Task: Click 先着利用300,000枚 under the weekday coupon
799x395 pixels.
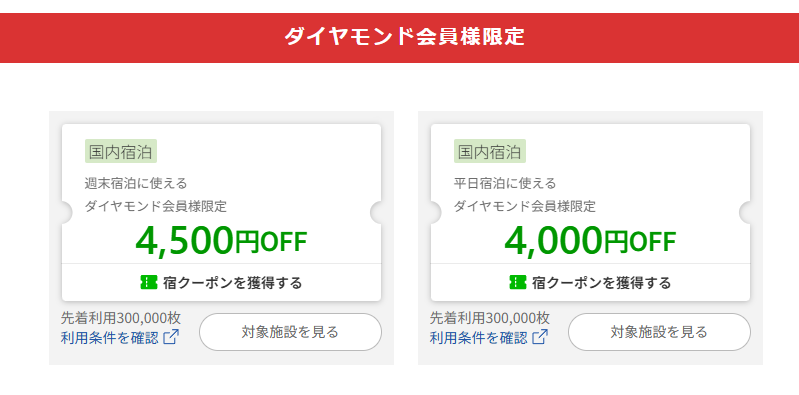Action: [490, 318]
